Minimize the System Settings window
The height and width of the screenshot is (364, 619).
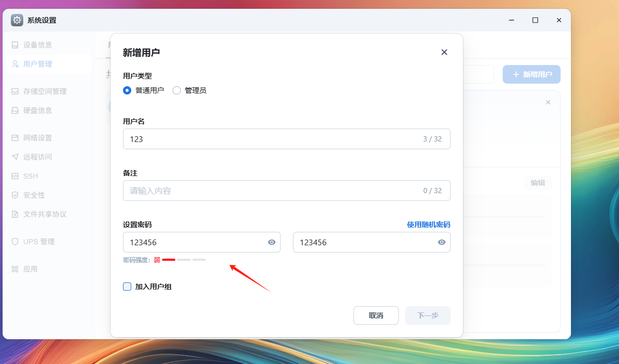pos(511,20)
